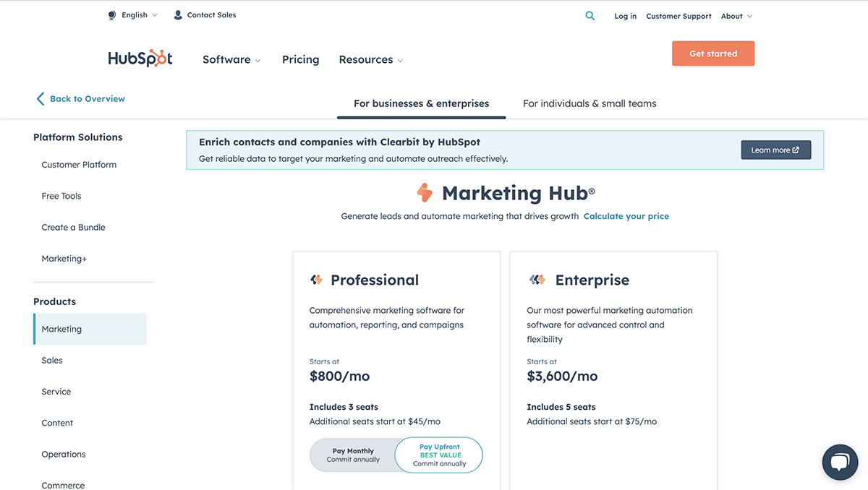The height and width of the screenshot is (490, 868).
Task: Click the globe language icon
Action: [x=111, y=14]
